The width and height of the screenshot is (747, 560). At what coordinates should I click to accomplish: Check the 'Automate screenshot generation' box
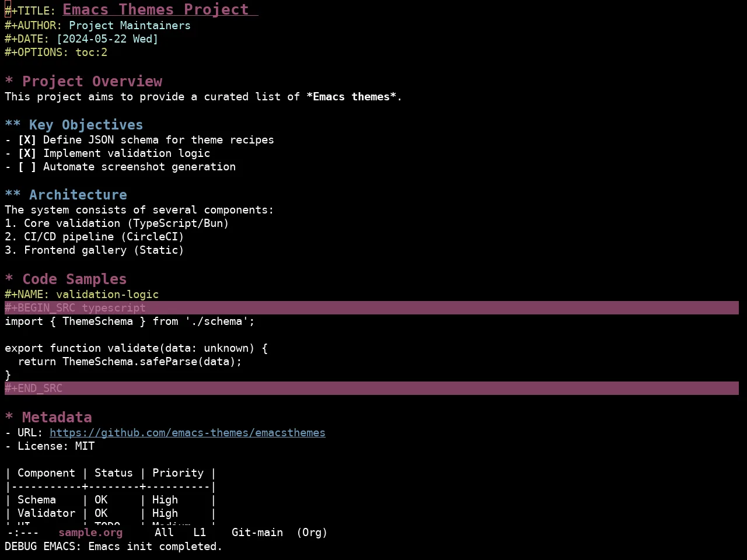click(27, 167)
